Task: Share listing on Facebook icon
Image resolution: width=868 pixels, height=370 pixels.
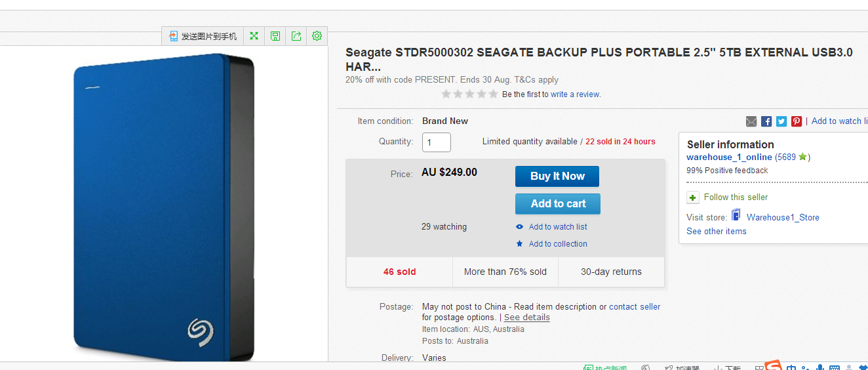Action: (766, 121)
